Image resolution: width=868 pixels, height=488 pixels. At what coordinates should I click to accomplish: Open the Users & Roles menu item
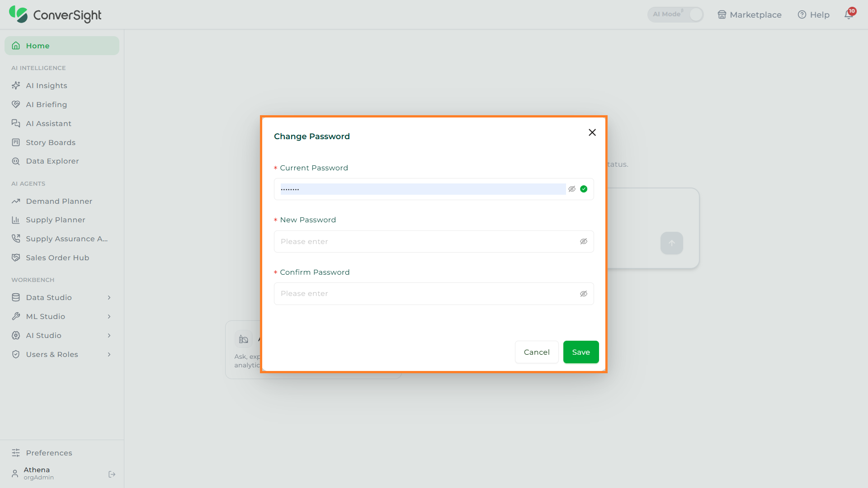pos(62,354)
